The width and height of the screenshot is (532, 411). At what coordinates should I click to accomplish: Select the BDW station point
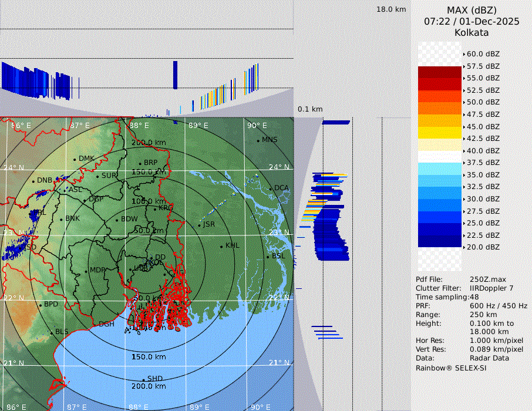pos(117,220)
